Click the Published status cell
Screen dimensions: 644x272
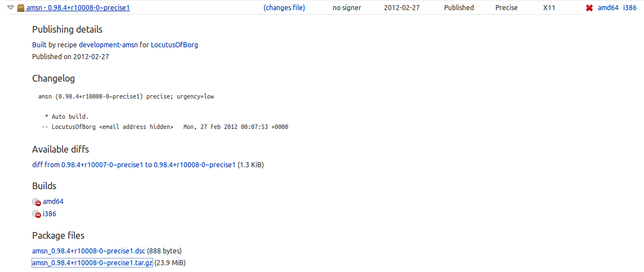click(459, 8)
